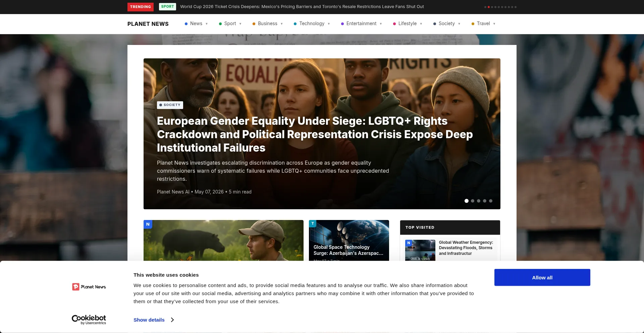The image size is (644, 333).
Task: Click the Cookiebot by Usercentrics logo
Action: 89,320
